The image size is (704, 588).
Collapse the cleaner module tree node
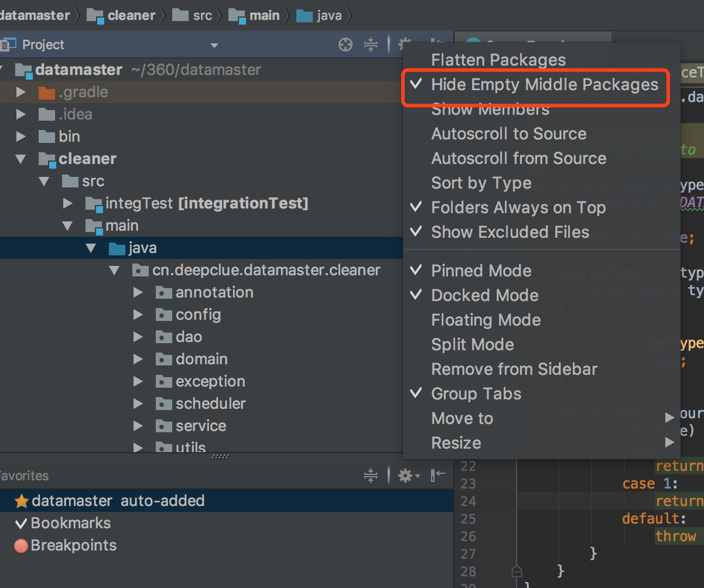[x=21, y=159]
